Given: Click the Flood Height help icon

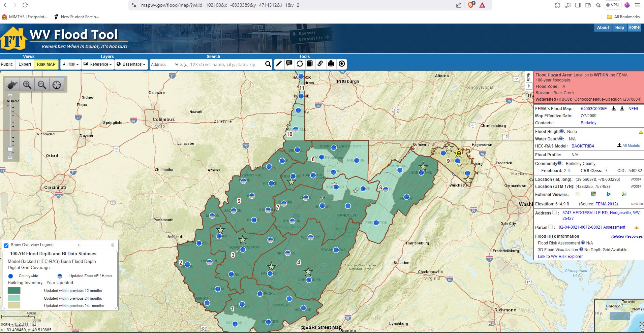Looking at the screenshot, I should click(562, 131).
